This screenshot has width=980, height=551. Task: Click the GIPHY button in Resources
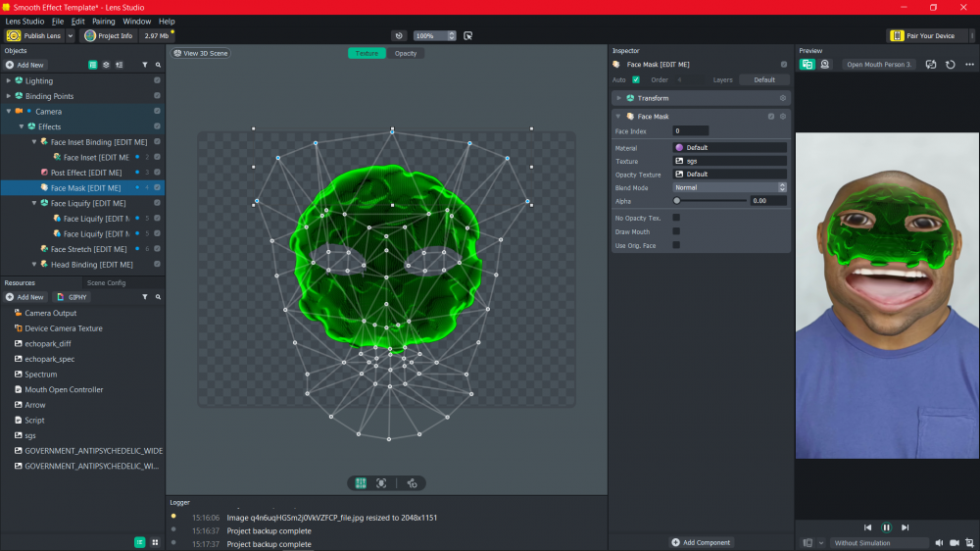pos(73,297)
